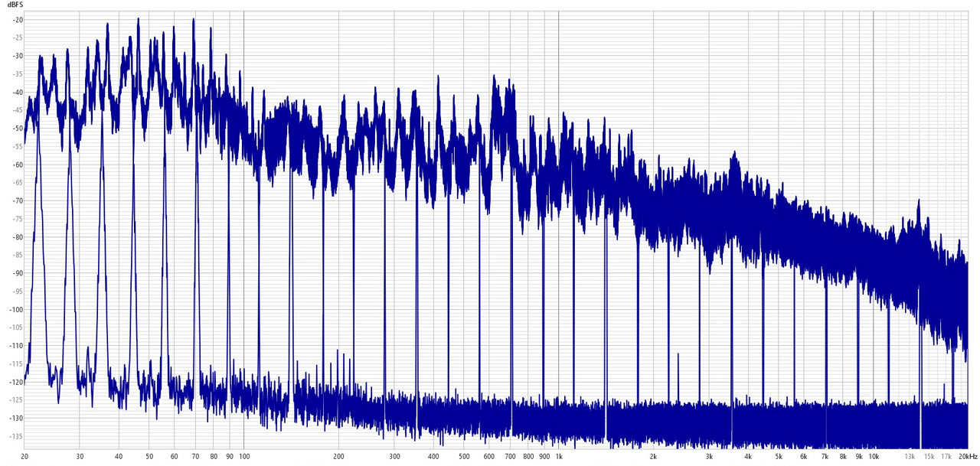Click the 10k frequency axis label
This screenshot has height=466, width=980.
point(874,456)
